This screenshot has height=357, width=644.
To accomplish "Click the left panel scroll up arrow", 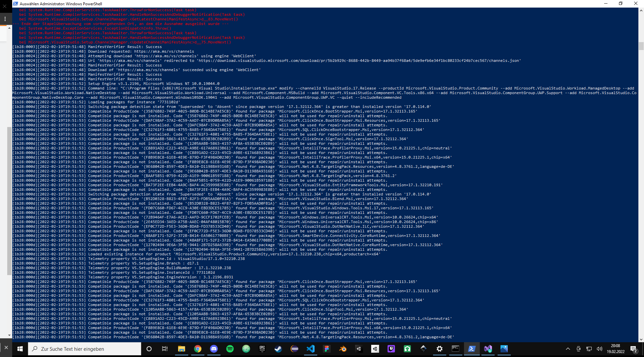I will click(x=9, y=28).
